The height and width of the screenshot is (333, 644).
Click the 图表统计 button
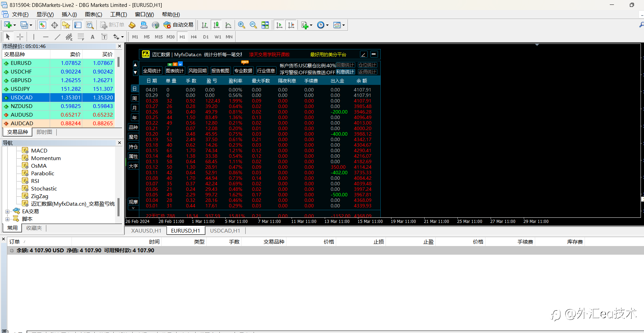point(175,71)
